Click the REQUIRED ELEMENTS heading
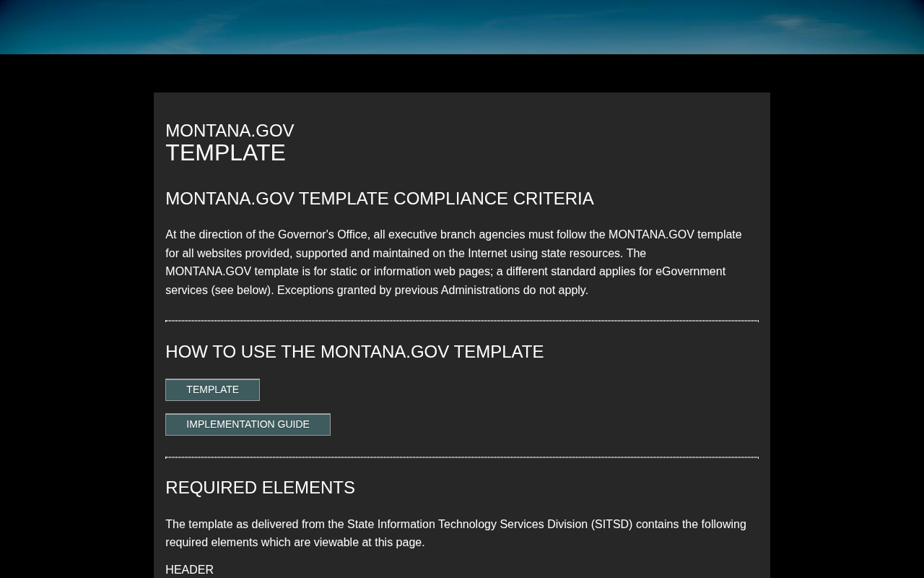This screenshot has width=924, height=578. click(x=260, y=488)
